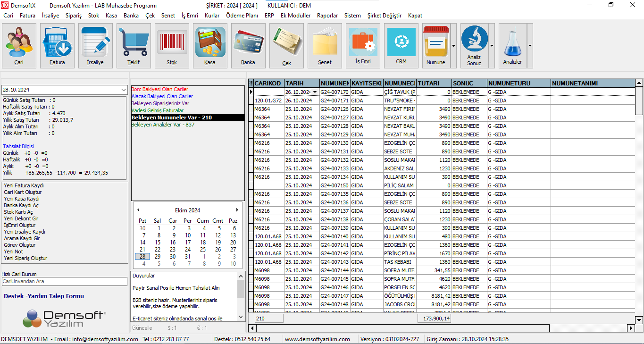Open the İş Emri briefcase icon
Image resolution: width=644 pixels, height=344 pixels.
(x=363, y=46)
